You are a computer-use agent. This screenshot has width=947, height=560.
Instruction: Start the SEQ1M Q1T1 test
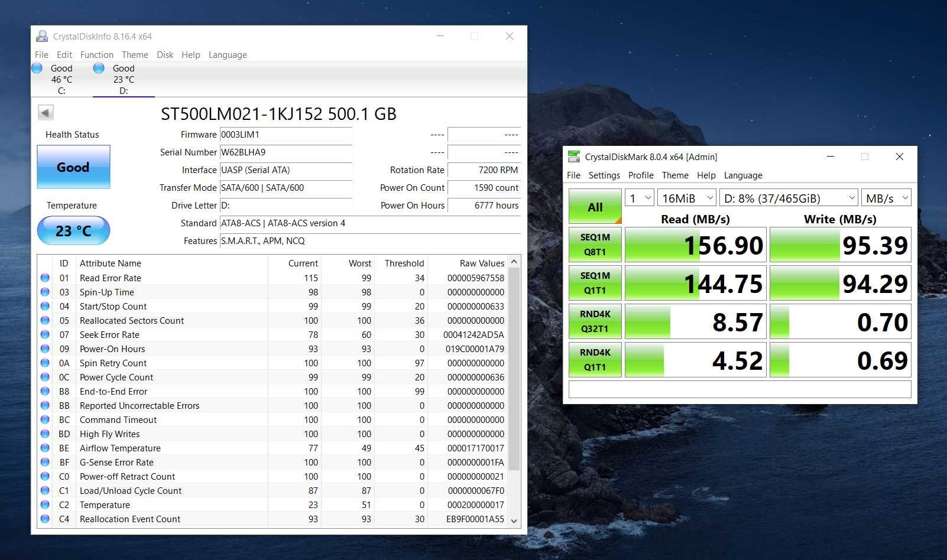(595, 283)
